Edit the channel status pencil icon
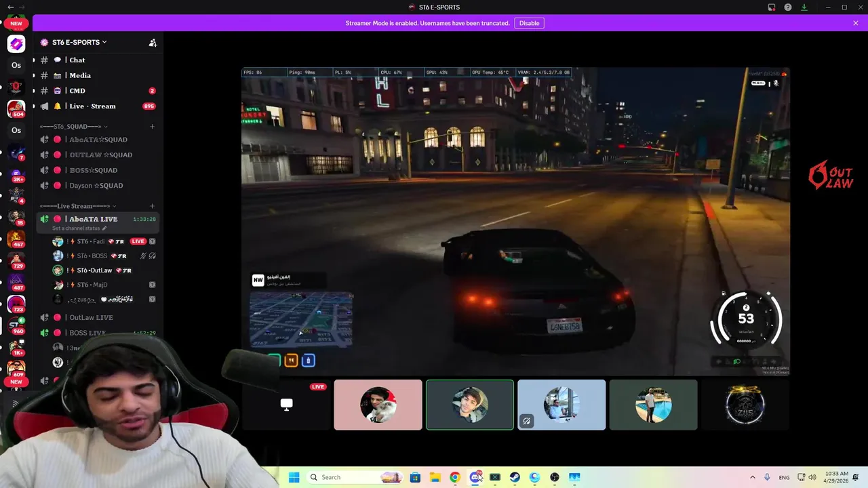Screen dimensions: 868x488 tap(104, 228)
